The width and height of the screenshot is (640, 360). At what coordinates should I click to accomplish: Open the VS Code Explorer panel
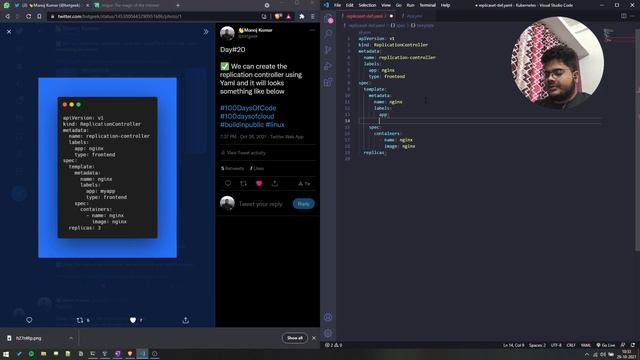click(328, 18)
